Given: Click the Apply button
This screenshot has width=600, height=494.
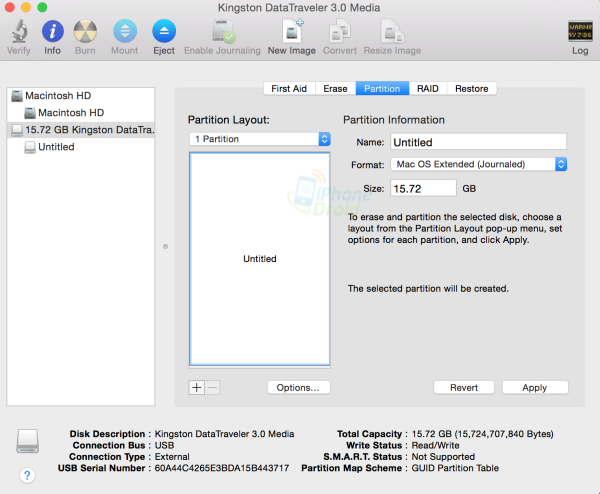Looking at the screenshot, I should (x=535, y=388).
